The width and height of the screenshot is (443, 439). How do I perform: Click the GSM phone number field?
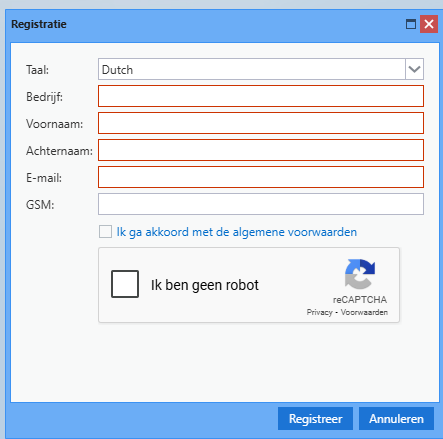pyautogui.click(x=261, y=204)
